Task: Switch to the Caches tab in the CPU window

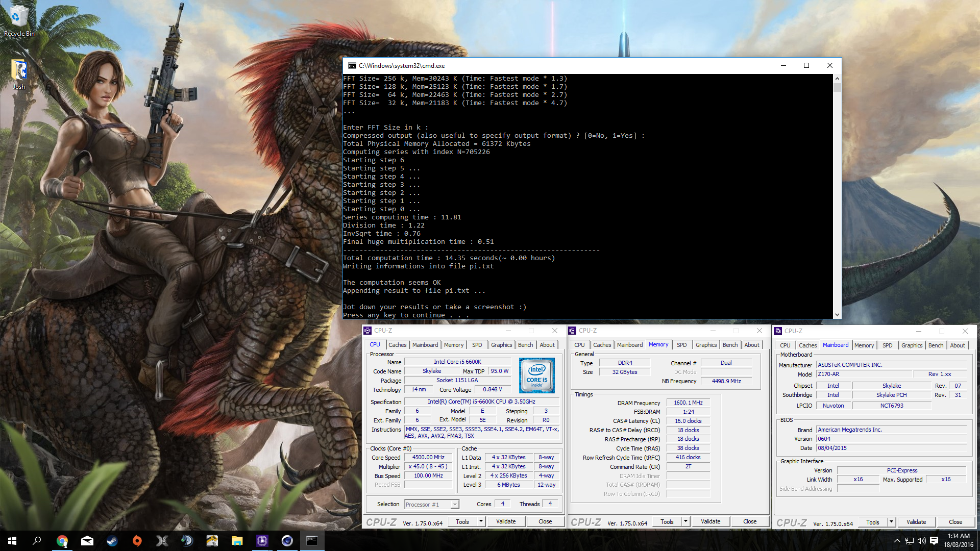Action: pyautogui.click(x=398, y=345)
